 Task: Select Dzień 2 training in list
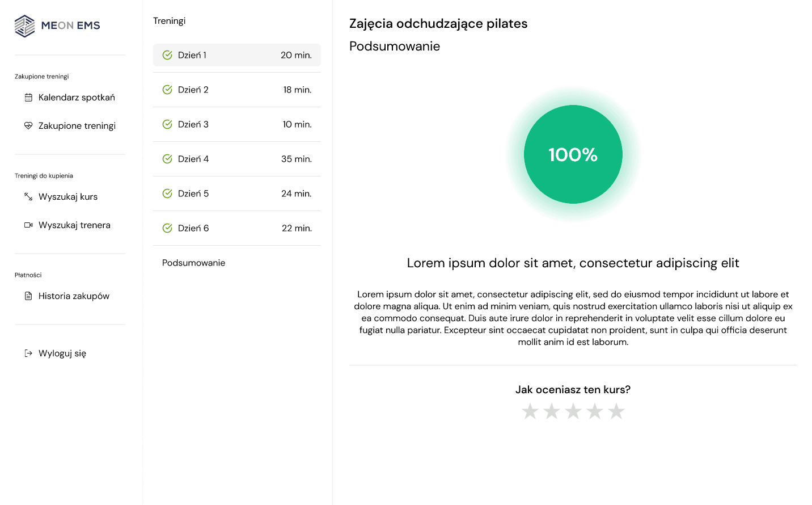click(236, 90)
